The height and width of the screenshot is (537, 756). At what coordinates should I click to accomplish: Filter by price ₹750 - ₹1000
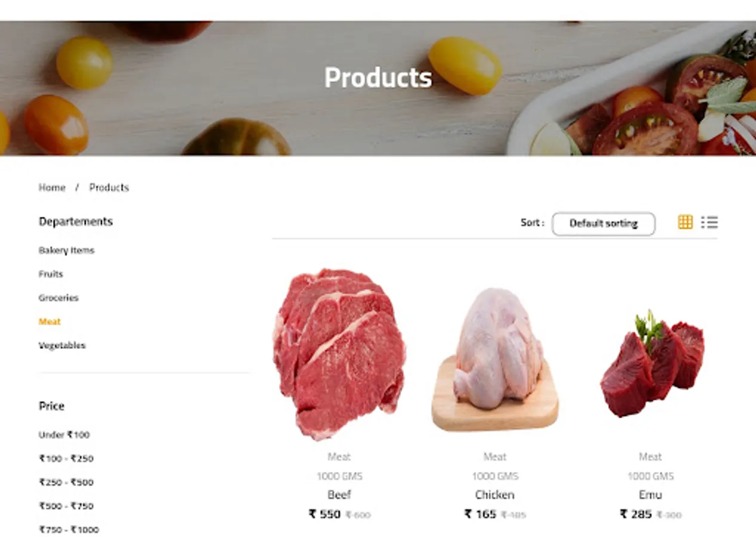(69, 530)
